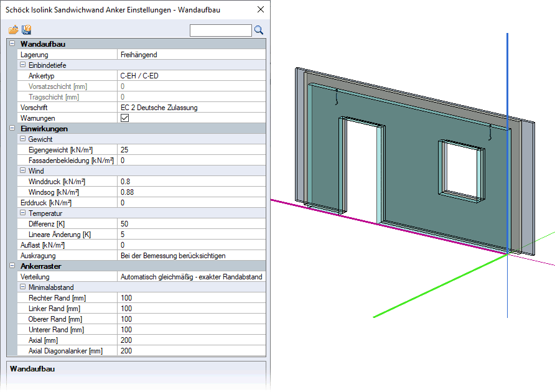Collapse the Wind group
Viewport: 555px width, 392px height.
tap(22, 170)
